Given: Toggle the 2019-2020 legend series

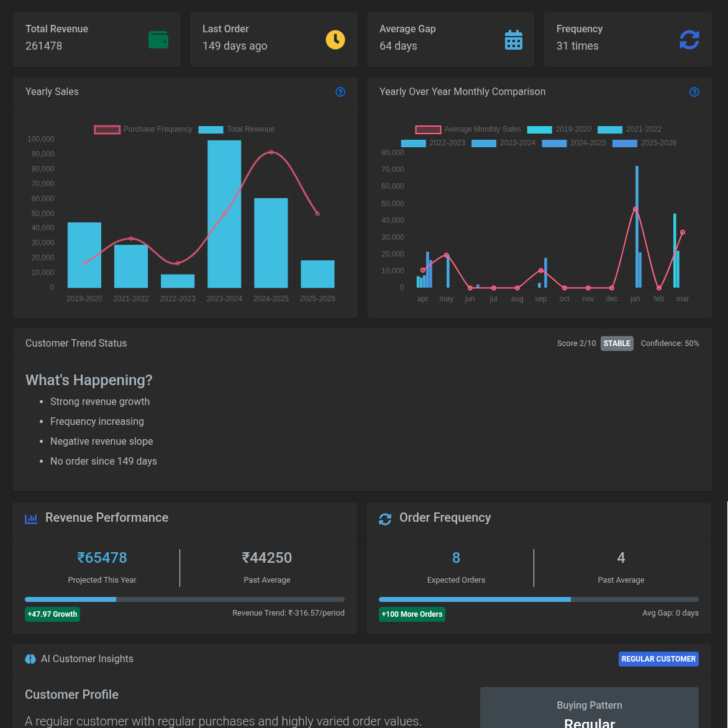Looking at the screenshot, I should [x=560, y=129].
